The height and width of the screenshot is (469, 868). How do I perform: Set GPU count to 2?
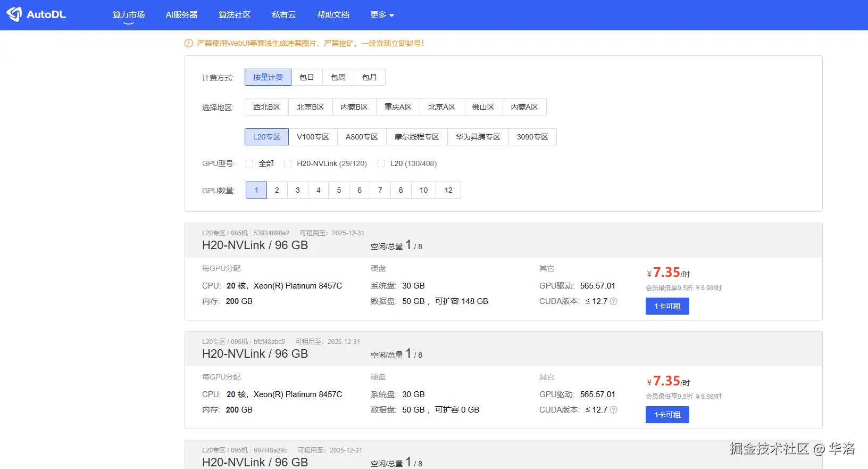pyautogui.click(x=277, y=190)
